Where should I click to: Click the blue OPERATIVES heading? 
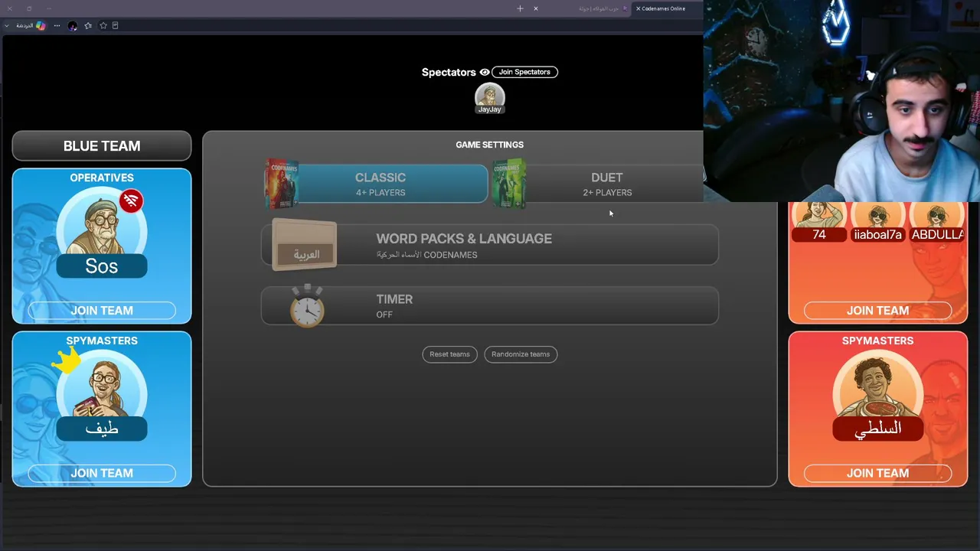click(x=102, y=178)
